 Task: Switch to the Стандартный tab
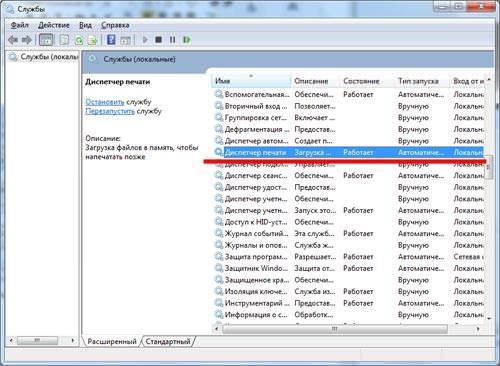[168, 341]
